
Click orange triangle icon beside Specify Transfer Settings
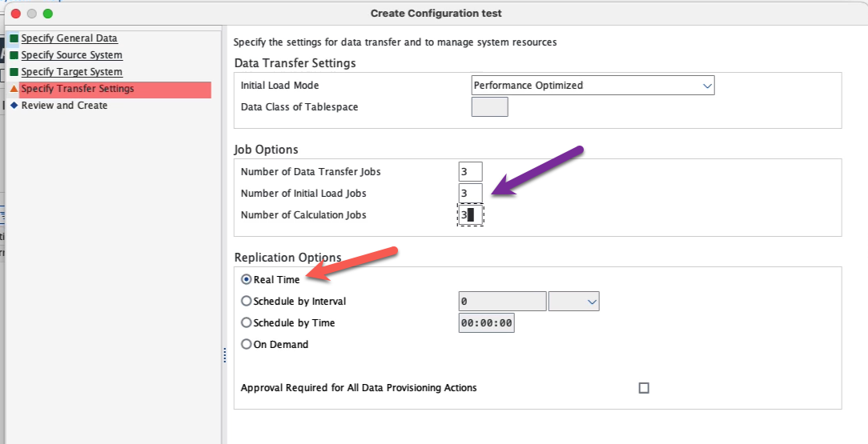coord(14,89)
